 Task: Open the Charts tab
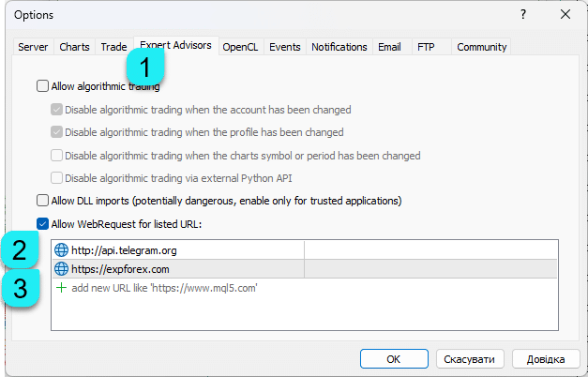click(74, 47)
